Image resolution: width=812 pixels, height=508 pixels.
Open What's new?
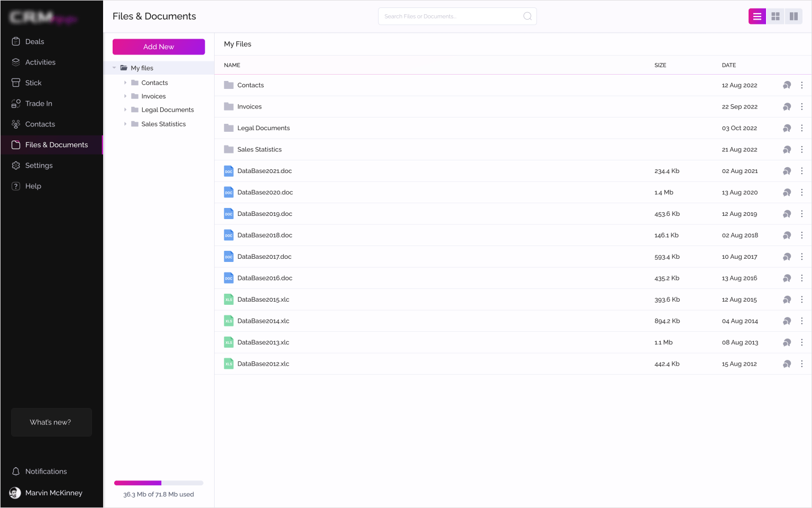[51, 422]
